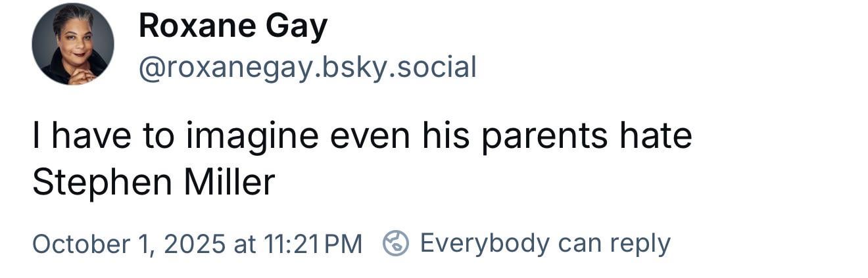The width and height of the screenshot is (868, 278).
Task: Open the @roxanegay.bsky.social handle link
Action: click(306, 67)
